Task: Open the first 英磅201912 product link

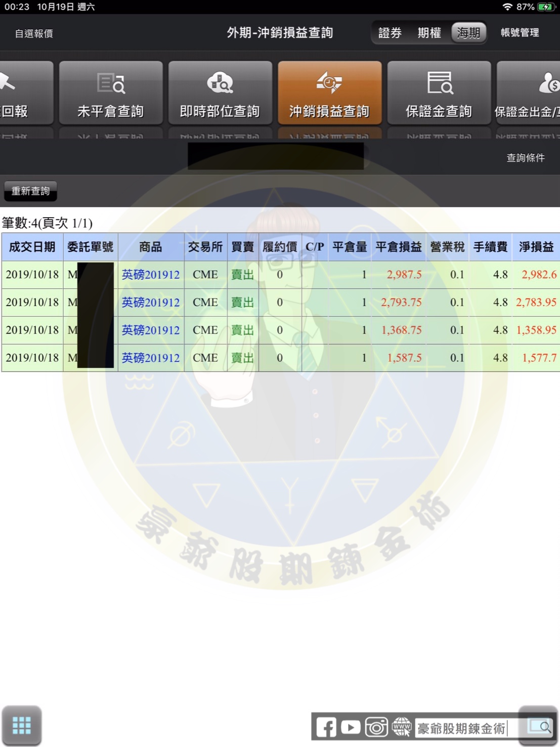Action: [151, 275]
